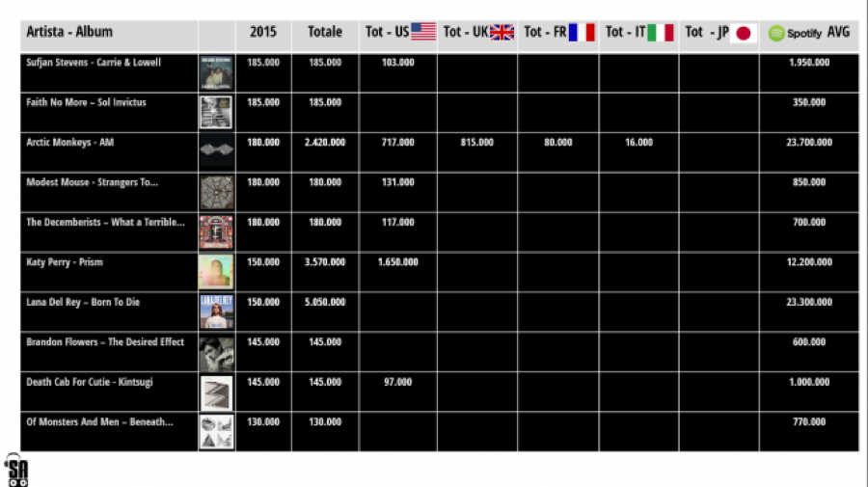
Task: Click the French flag icon in header
Action: click(582, 32)
